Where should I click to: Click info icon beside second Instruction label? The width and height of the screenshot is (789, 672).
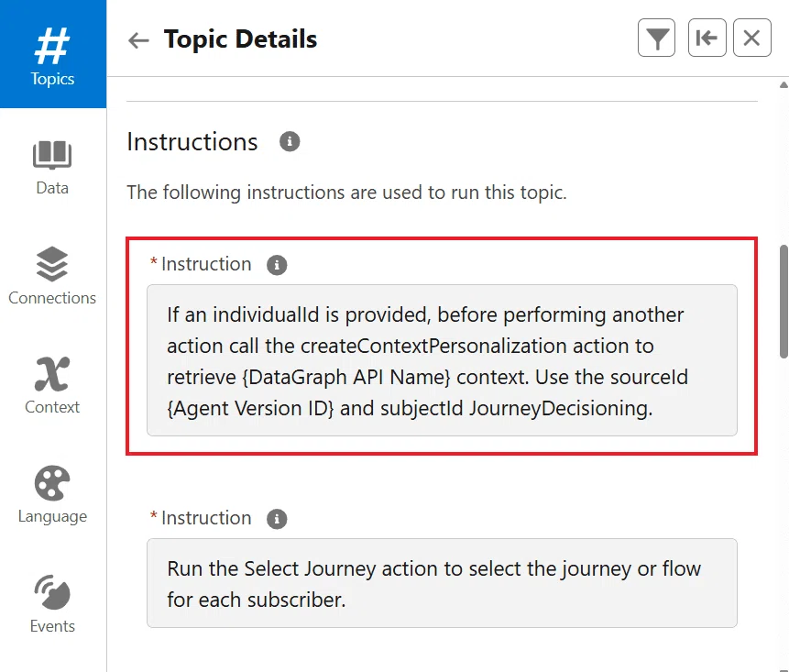point(277,519)
